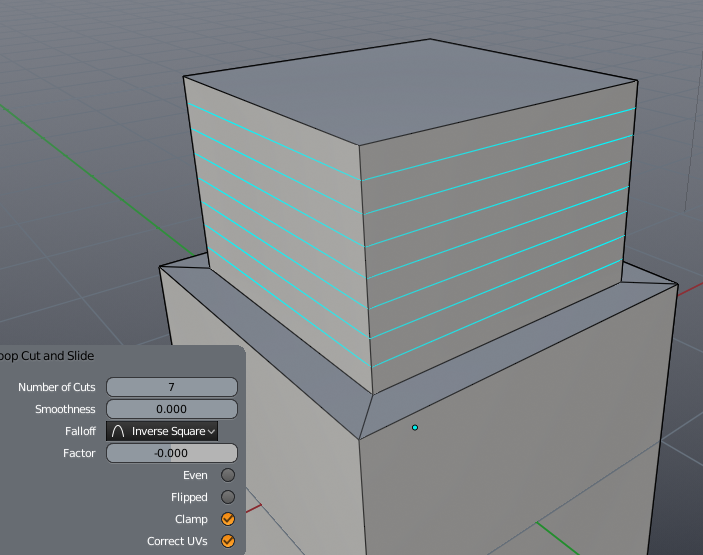Viewport: 703px width, 555px height.
Task: Enable the Even checkbox
Action: [x=228, y=475]
